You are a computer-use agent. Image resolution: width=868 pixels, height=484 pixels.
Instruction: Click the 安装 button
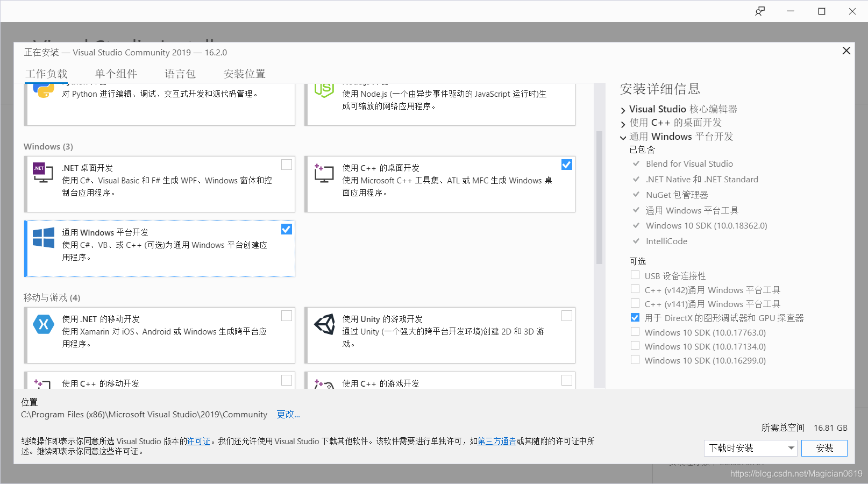(x=824, y=448)
